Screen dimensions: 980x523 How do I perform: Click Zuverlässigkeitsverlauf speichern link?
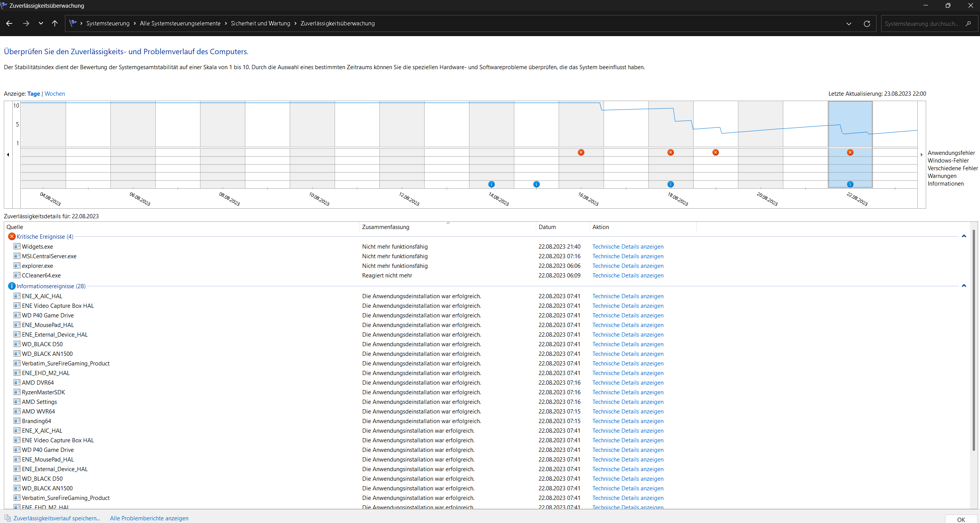click(57, 518)
